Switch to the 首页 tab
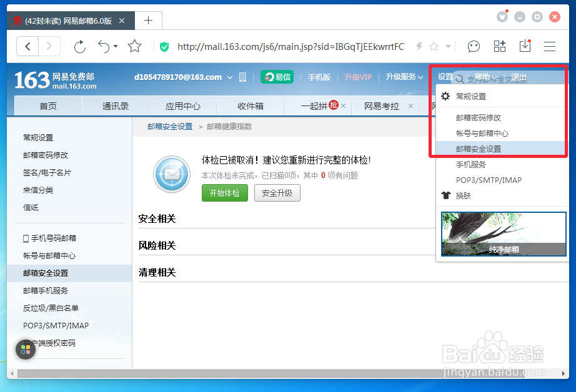Image resolution: width=576 pixels, height=392 pixels. 48,106
